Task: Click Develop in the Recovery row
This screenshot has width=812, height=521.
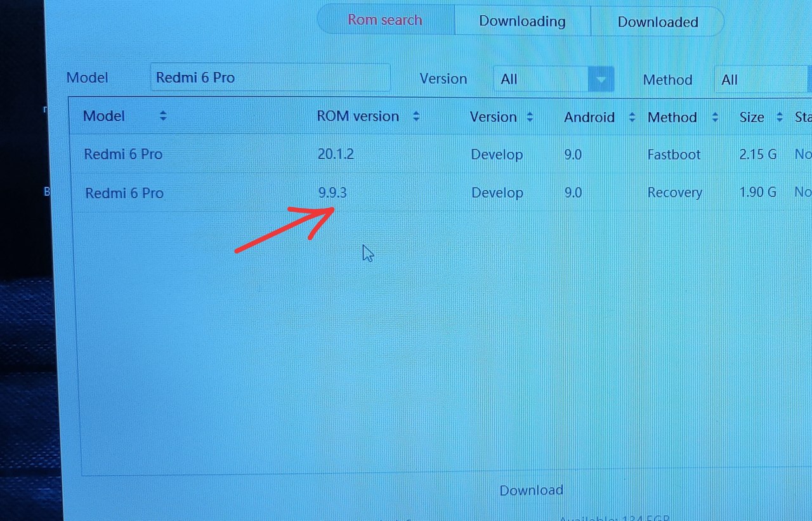Action: click(497, 193)
